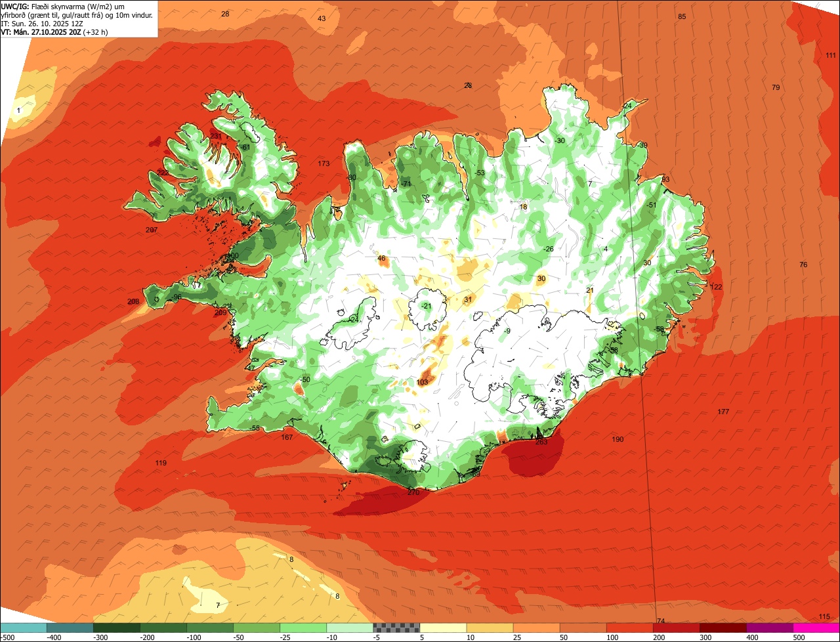Select the value 74 near the meridian line
Screen dimensions: 840x642
661,621
